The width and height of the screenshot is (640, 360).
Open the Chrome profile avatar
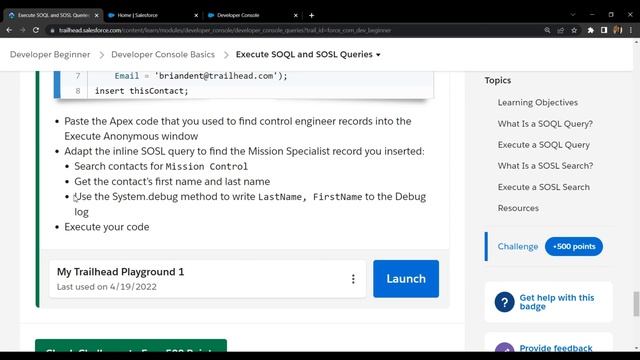point(618,30)
